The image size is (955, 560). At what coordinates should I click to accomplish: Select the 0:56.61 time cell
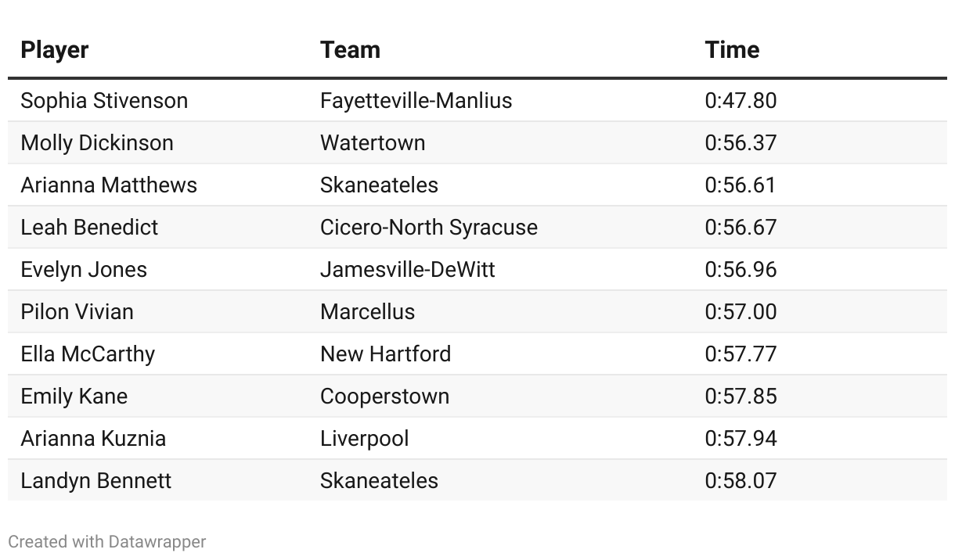741,185
